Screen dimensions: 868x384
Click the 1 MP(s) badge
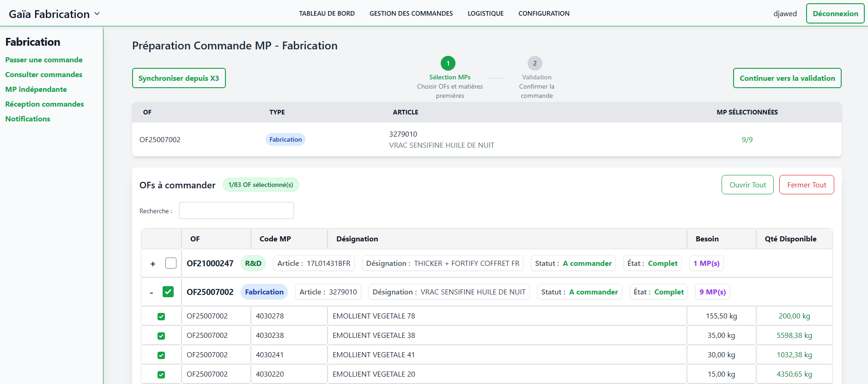(x=706, y=263)
